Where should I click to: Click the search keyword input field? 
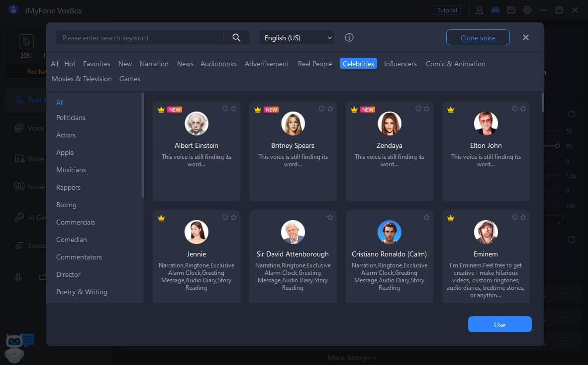point(139,38)
